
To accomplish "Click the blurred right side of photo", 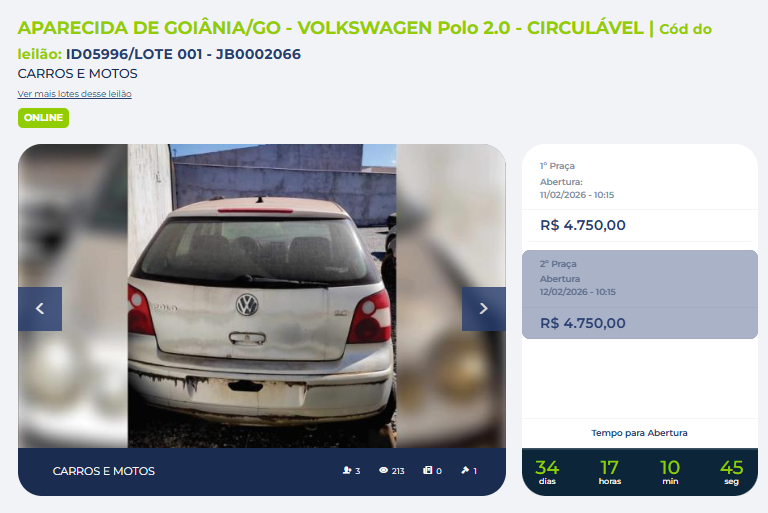I will [451, 296].
